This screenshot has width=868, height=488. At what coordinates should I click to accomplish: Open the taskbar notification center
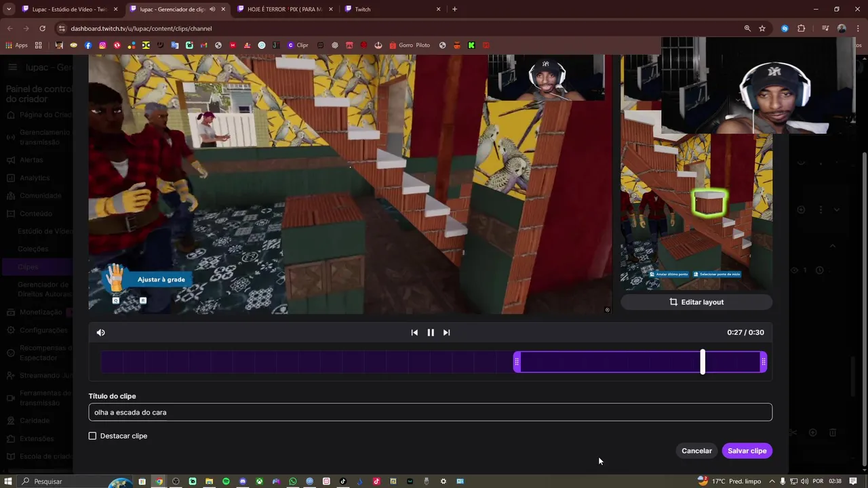[853, 481]
